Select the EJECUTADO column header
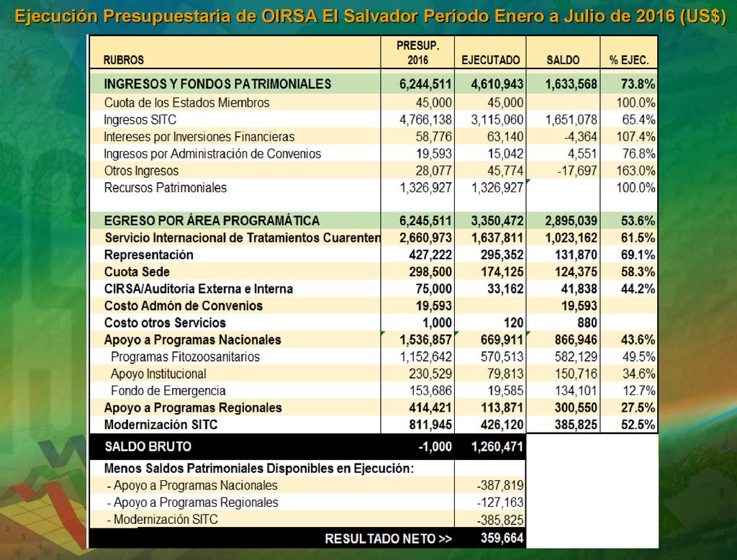This screenshot has height=560, width=737. pos(490,60)
